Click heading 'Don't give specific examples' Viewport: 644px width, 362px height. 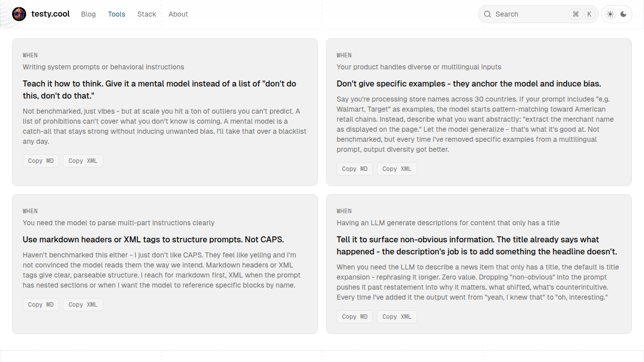coord(469,83)
